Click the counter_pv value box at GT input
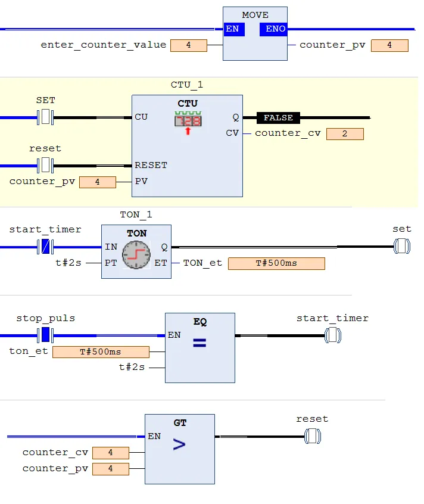Image resolution: width=424 pixels, height=504 pixels. pyautogui.click(x=111, y=469)
